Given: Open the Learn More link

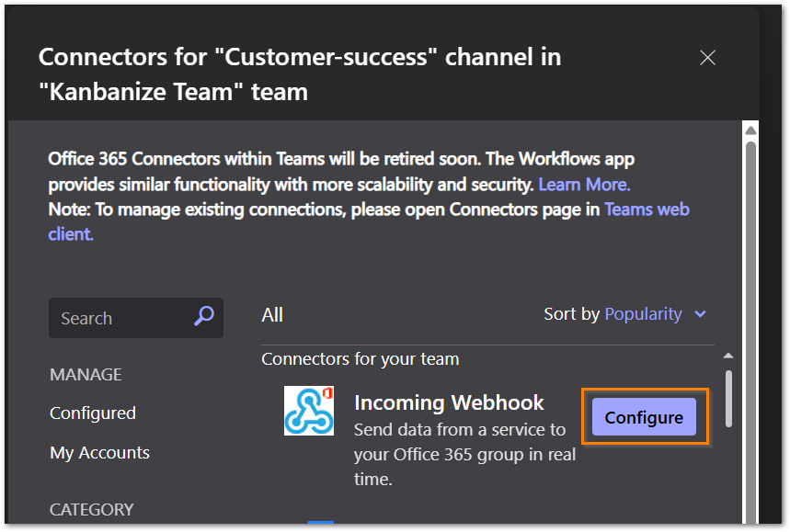Looking at the screenshot, I should pos(584,185).
